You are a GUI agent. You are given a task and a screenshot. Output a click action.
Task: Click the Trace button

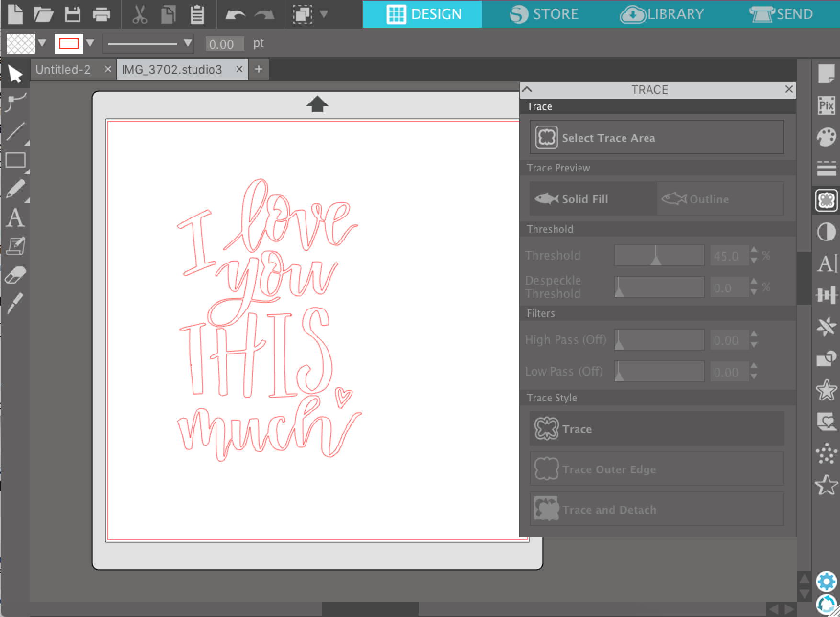click(x=657, y=429)
